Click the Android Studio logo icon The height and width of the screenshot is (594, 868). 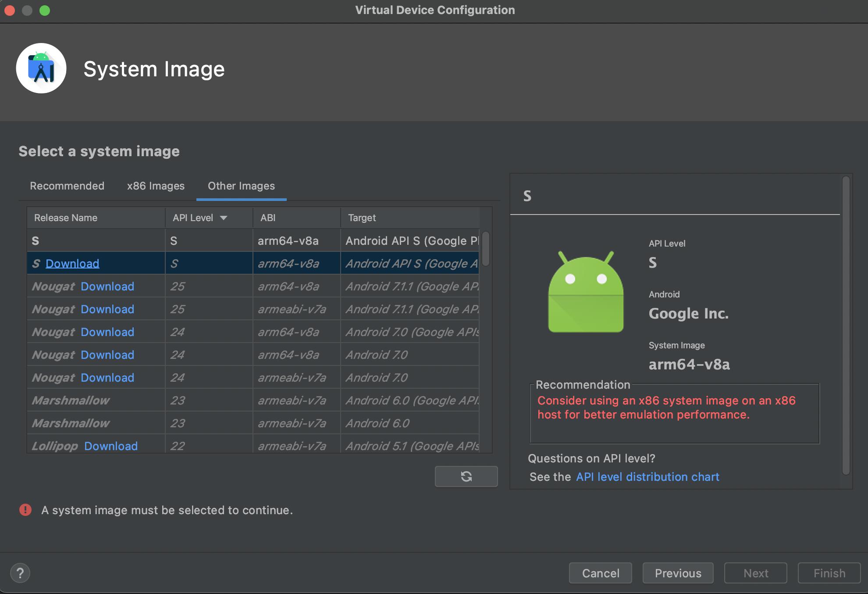(41, 68)
